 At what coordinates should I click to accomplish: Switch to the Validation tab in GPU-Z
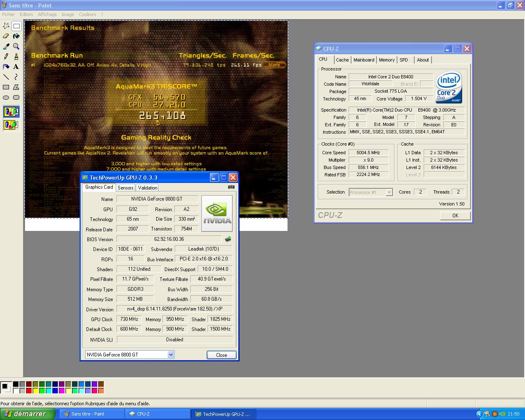point(148,187)
